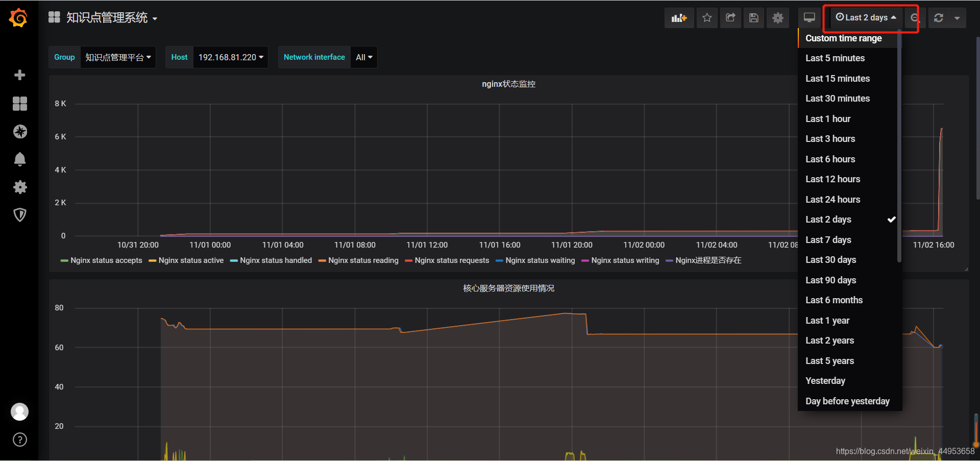
Task: Open the Create plus menu in sidebar
Action: [20, 75]
